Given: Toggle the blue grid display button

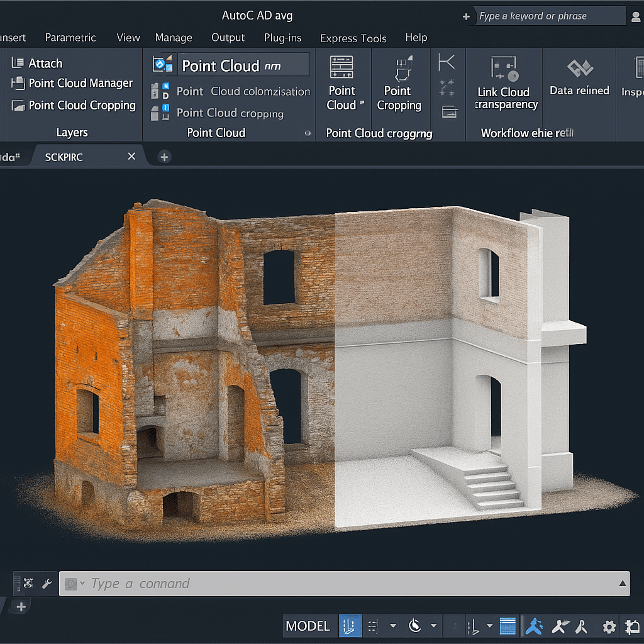Looking at the screenshot, I should (508, 626).
